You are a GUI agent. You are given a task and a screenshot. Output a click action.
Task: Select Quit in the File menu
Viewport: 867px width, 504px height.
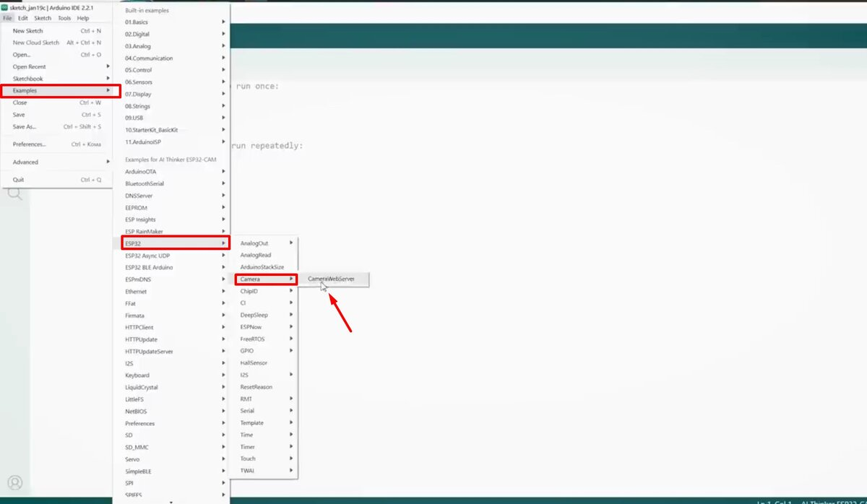[x=57, y=180]
